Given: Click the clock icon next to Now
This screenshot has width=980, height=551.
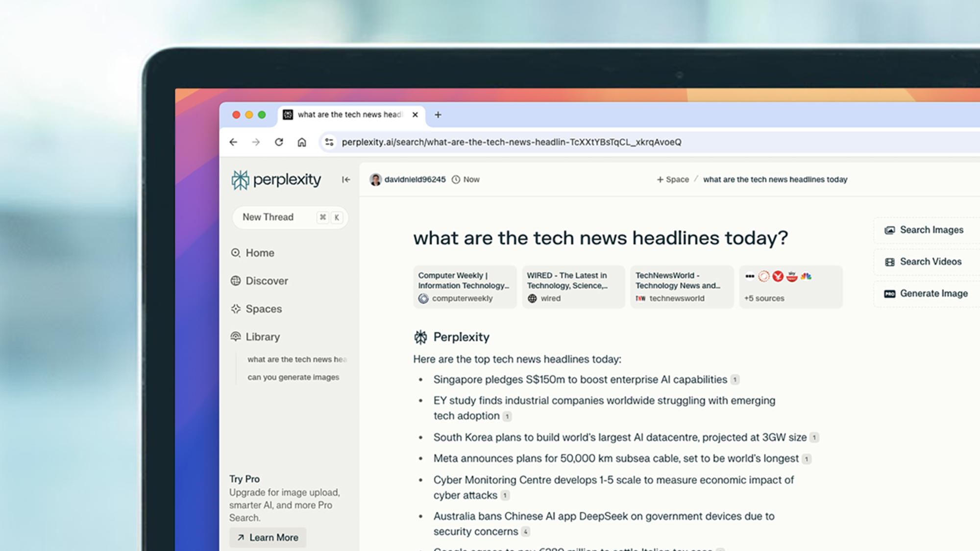Looking at the screenshot, I should [x=456, y=180].
